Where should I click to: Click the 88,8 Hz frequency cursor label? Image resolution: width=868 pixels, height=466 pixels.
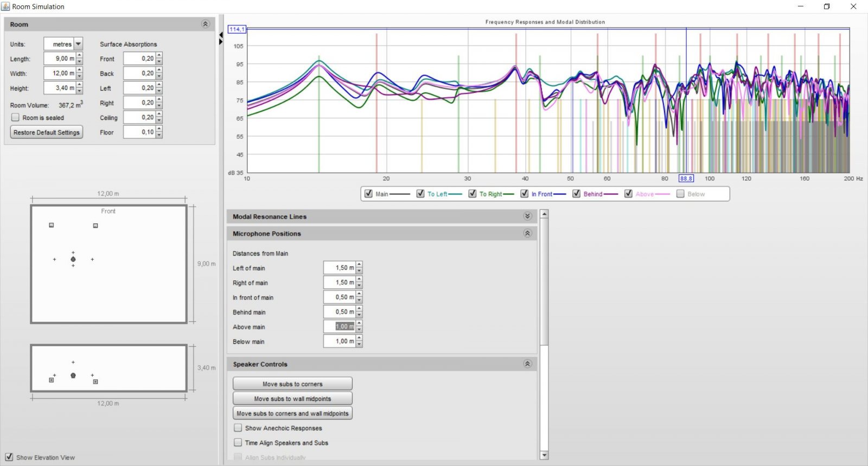(686, 178)
